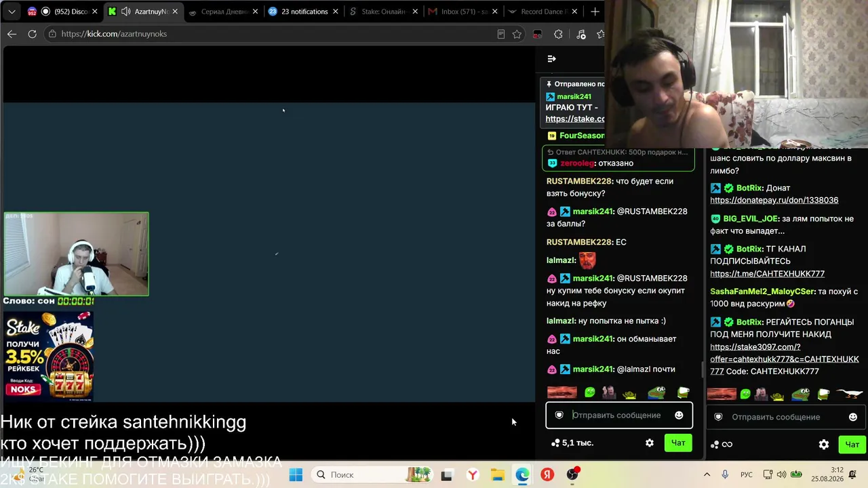Open the system volume speaker icon
Viewport: 868px width, 488px height.
(781, 474)
